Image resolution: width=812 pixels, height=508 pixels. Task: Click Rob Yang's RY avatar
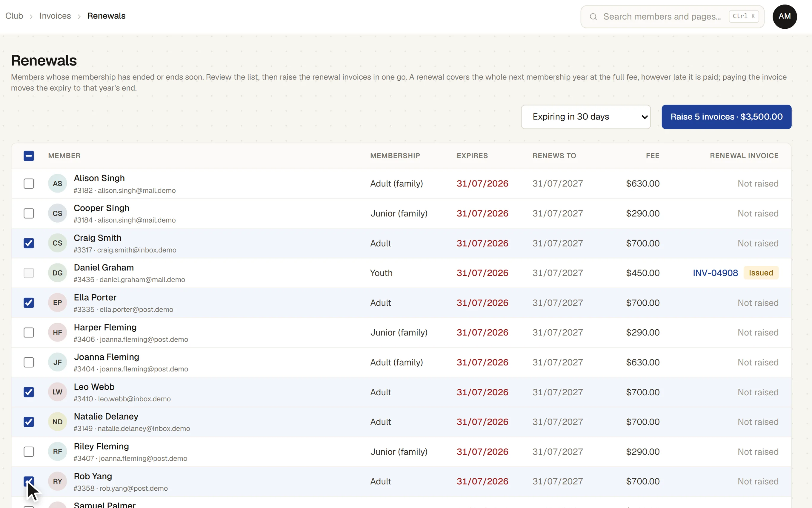coord(57,481)
